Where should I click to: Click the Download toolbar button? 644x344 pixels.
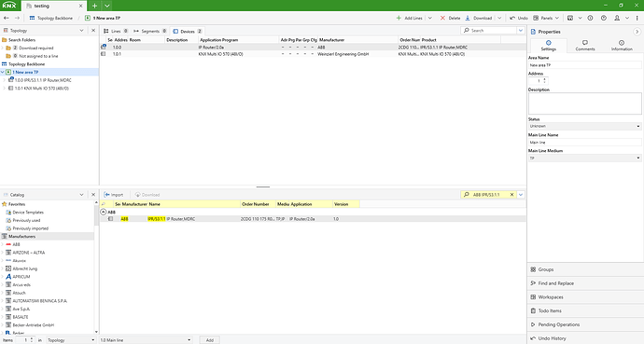point(479,18)
